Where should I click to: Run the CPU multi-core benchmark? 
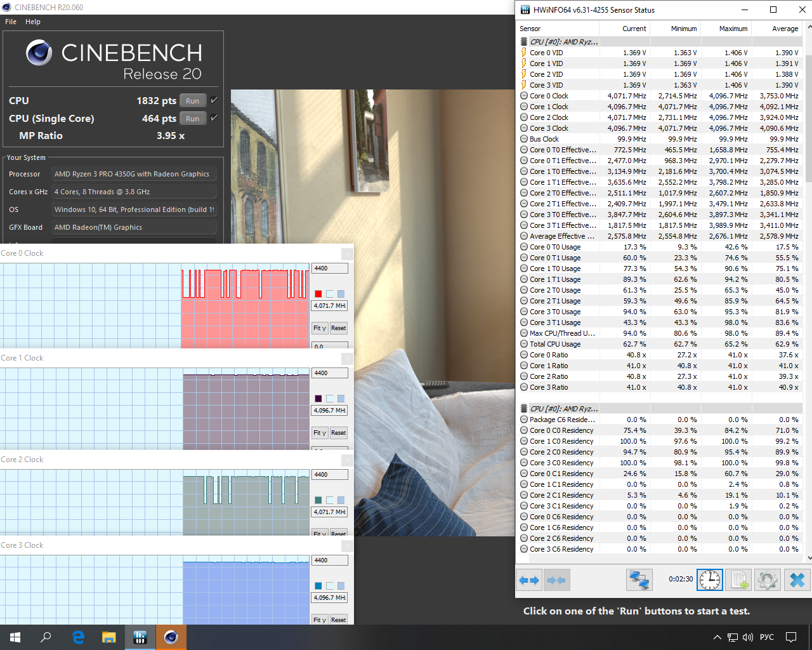pos(193,100)
